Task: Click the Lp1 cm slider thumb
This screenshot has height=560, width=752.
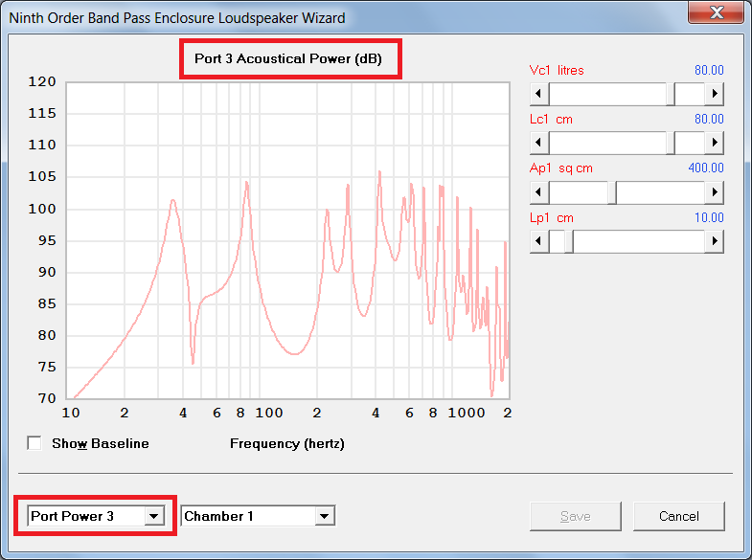Action: click(569, 241)
